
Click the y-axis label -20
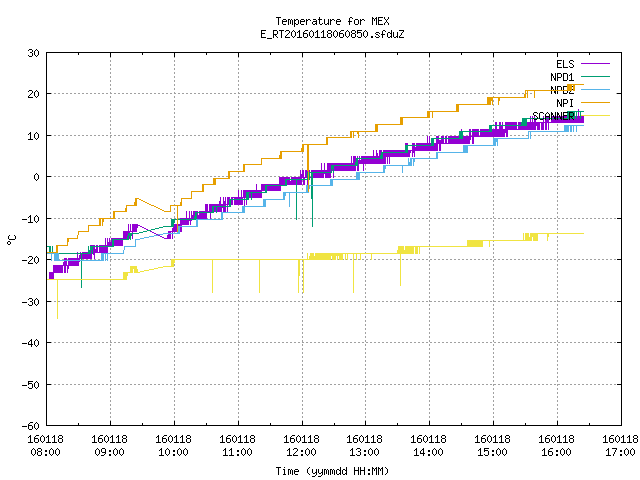pos(31,260)
